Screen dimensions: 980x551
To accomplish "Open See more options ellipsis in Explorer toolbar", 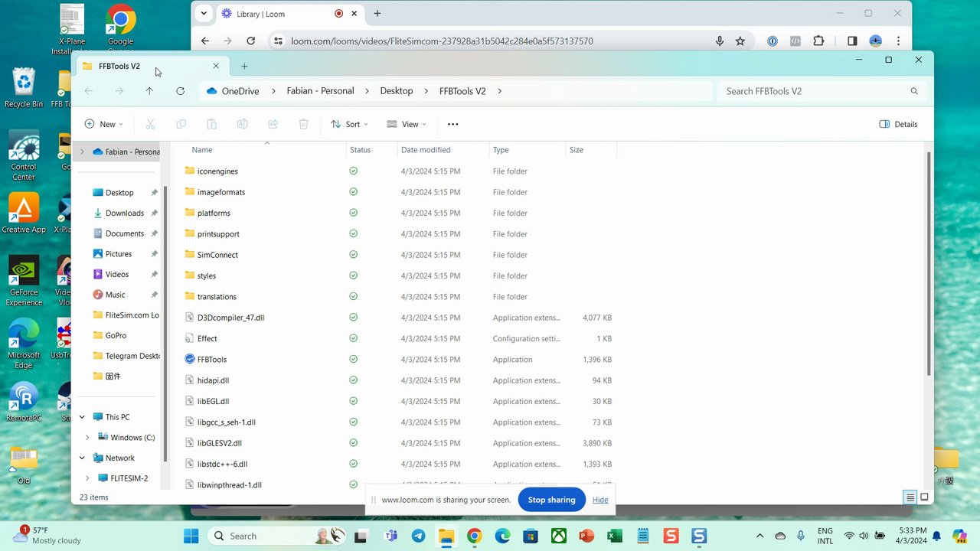I will tap(452, 124).
